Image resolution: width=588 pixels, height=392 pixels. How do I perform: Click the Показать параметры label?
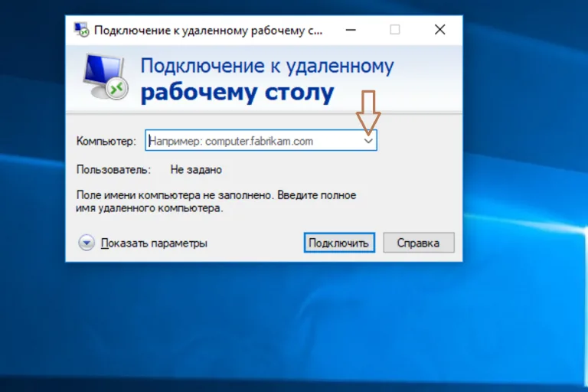click(154, 243)
